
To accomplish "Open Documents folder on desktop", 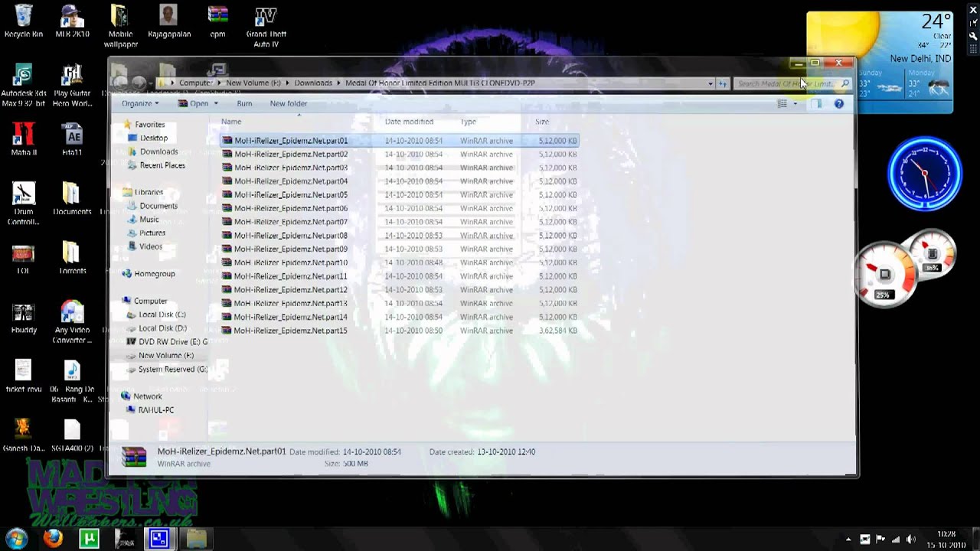I will (72, 198).
